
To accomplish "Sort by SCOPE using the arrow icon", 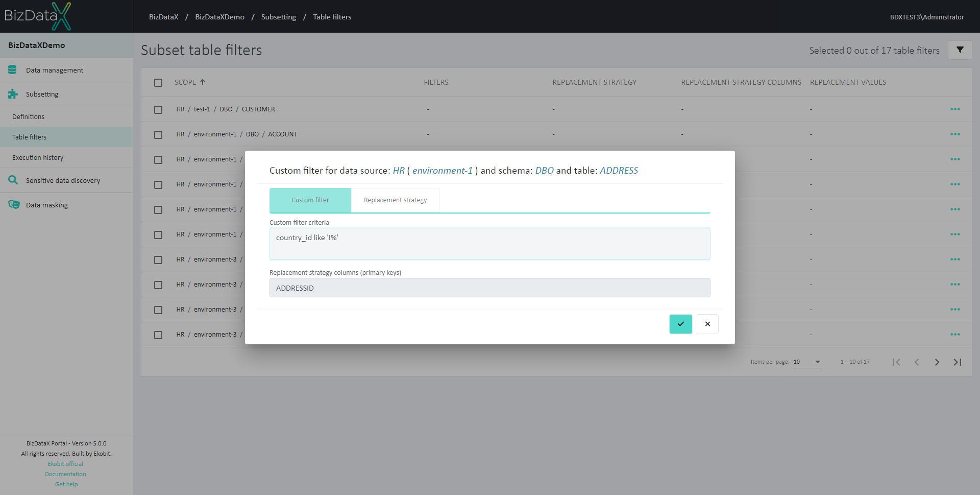I will click(x=203, y=82).
